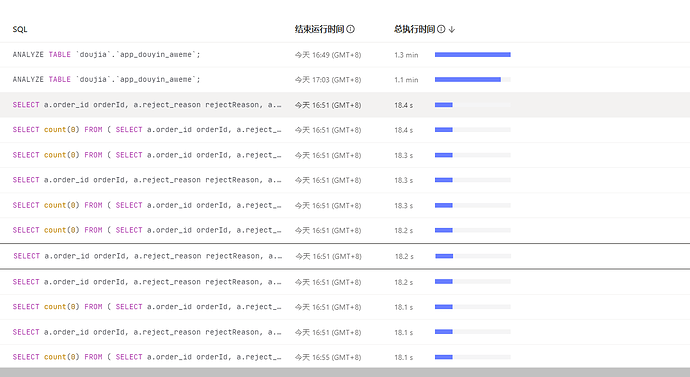
Task: Open the SELECT a.order_id statement taking 18.1 s
Action: click(x=147, y=332)
